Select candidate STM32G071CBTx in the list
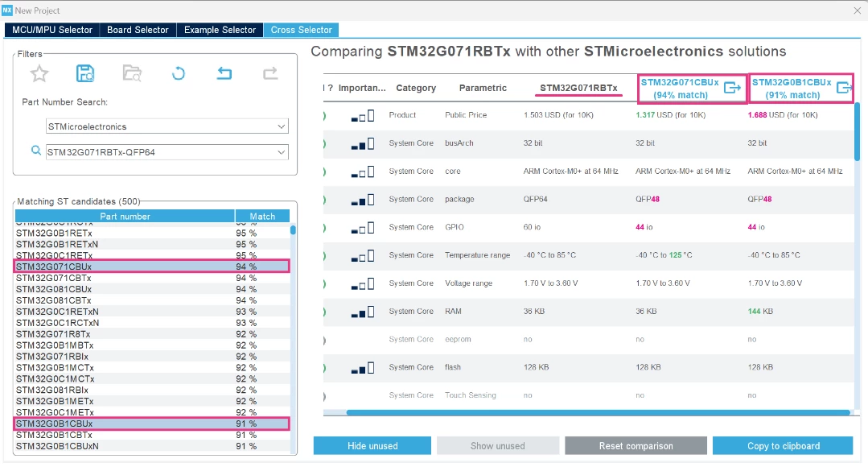The image size is (868, 467). pyautogui.click(x=152, y=278)
